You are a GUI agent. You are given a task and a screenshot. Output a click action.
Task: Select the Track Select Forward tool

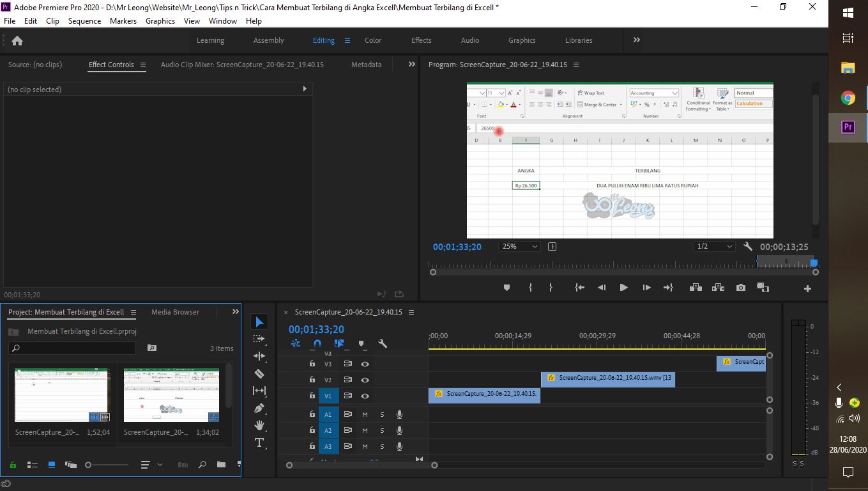[259, 339]
